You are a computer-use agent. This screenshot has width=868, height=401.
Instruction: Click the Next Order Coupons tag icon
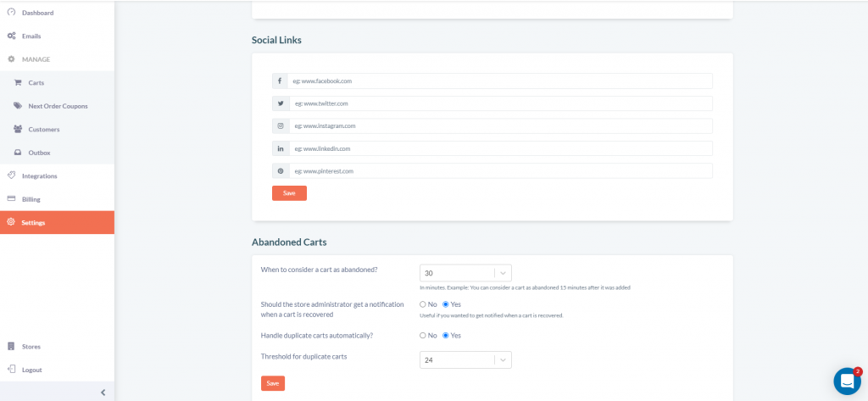pos(18,106)
